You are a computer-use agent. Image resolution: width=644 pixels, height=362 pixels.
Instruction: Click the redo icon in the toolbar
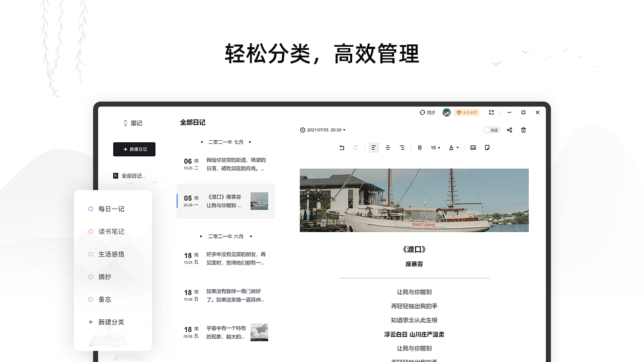point(356,147)
